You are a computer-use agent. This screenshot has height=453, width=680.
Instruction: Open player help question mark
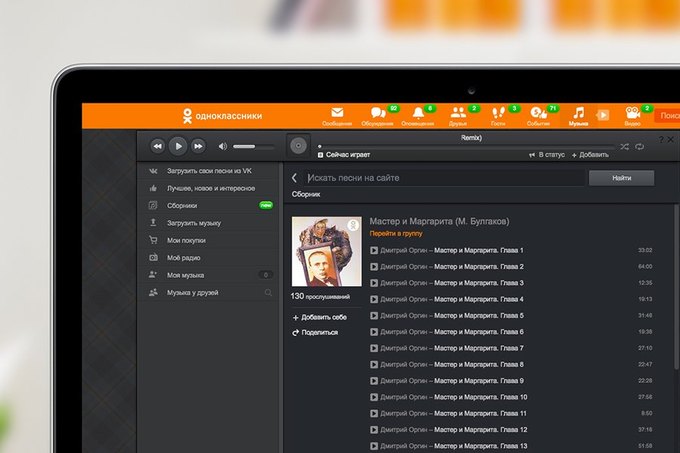point(660,140)
